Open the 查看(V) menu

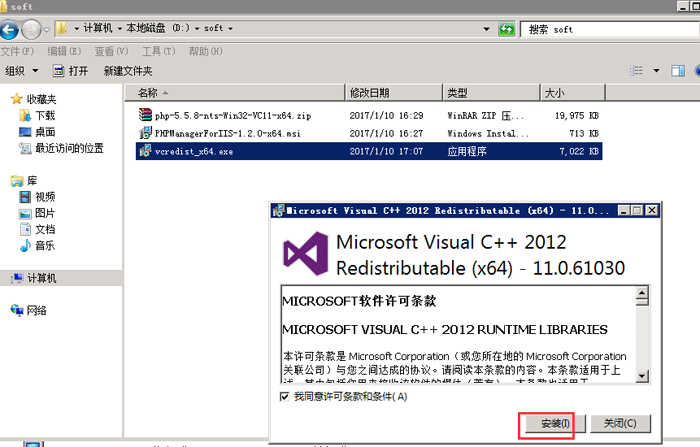[111, 51]
